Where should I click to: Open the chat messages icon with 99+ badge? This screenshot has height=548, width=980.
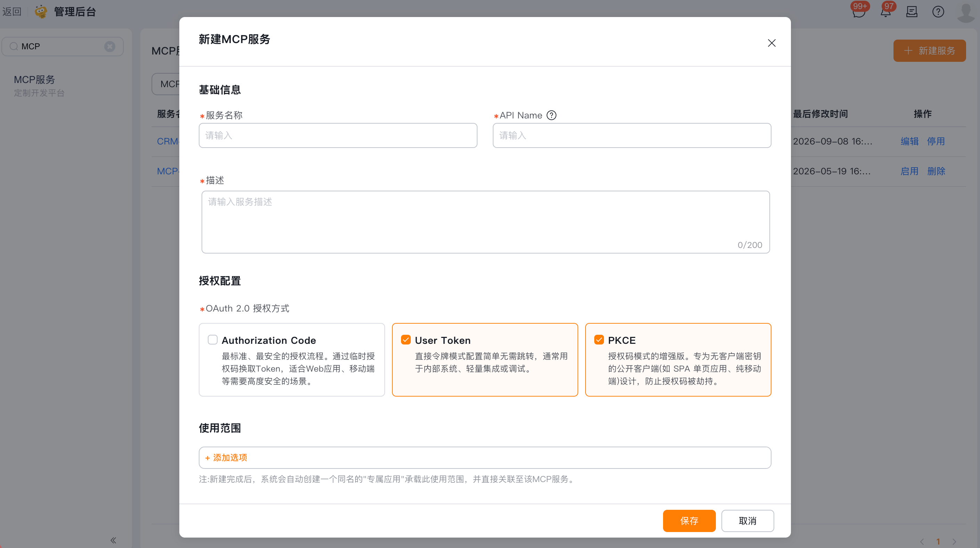(859, 11)
